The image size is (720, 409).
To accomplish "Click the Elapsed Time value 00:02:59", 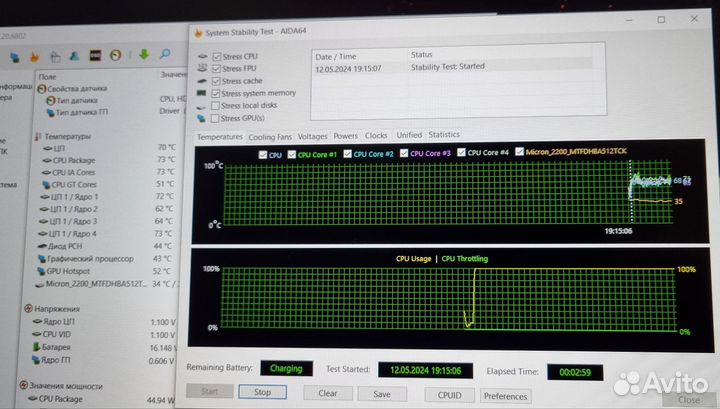I will tap(575, 372).
